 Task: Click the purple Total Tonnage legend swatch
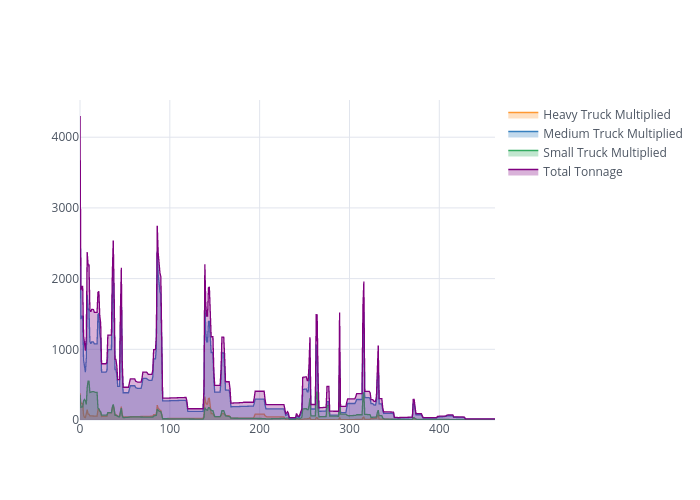(x=523, y=172)
